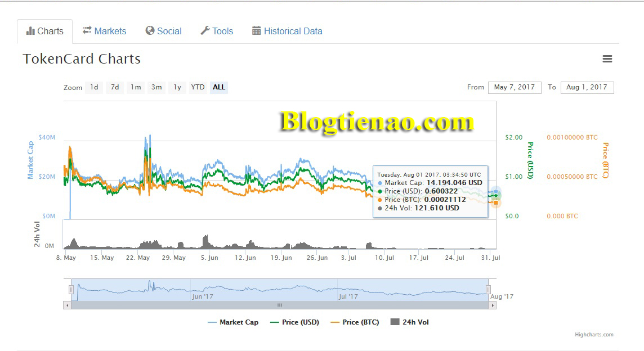Click the Price (BTC) value in tooltip

point(445,200)
